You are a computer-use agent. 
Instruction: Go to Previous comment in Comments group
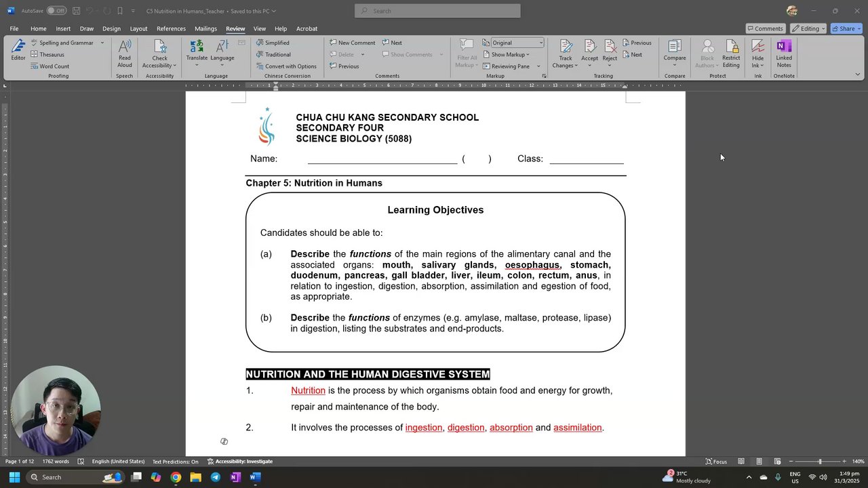point(344,66)
